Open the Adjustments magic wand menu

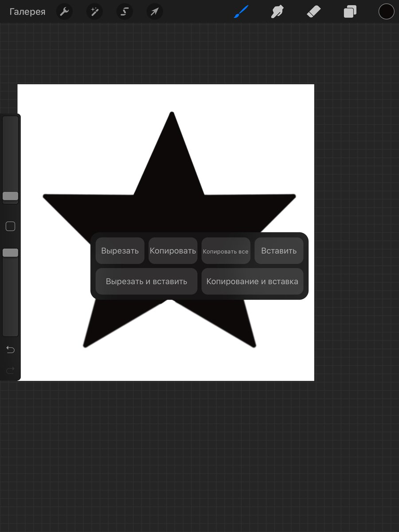pyautogui.click(x=94, y=12)
